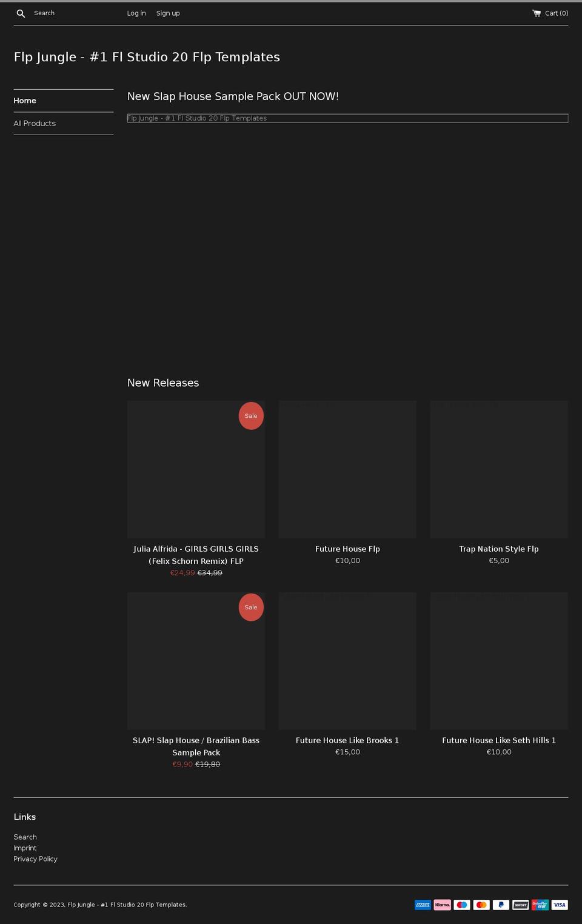Click the PayPal payment icon
This screenshot has height=924, width=582.
[x=501, y=905]
